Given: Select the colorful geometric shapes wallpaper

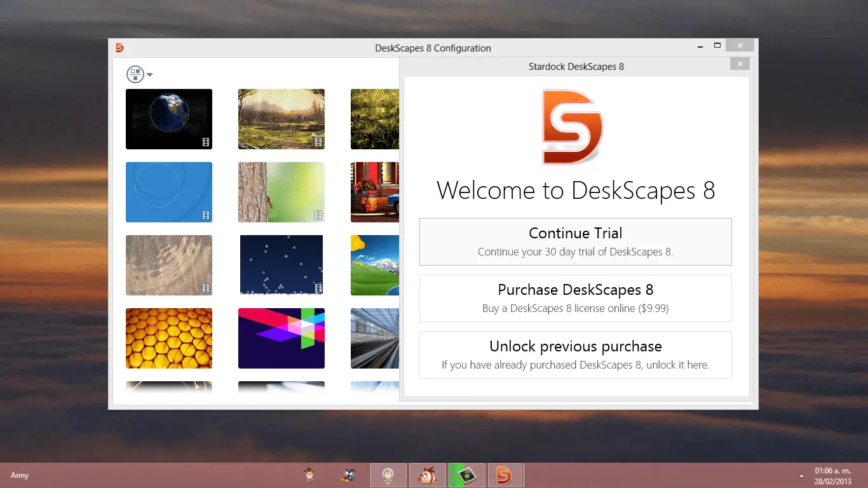Looking at the screenshot, I should [x=281, y=338].
